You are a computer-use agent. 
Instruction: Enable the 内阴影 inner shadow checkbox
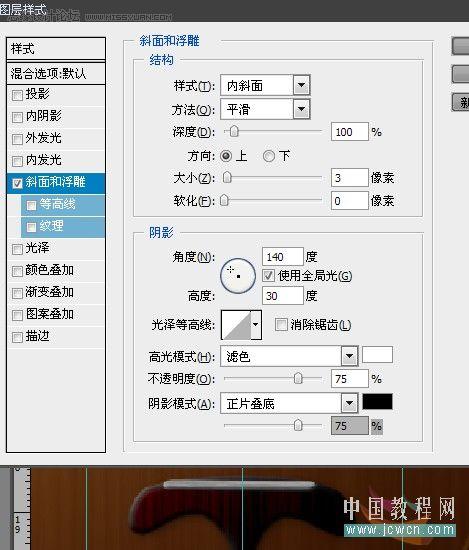[17, 117]
